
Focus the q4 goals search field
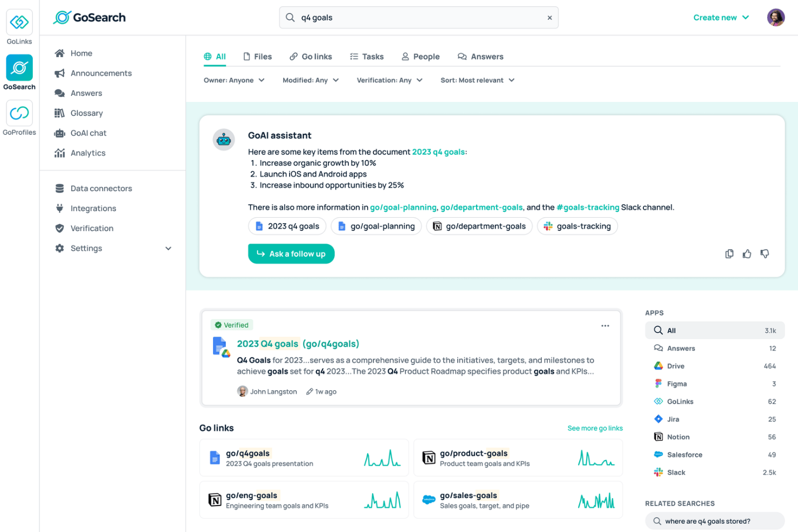point(418,18)
